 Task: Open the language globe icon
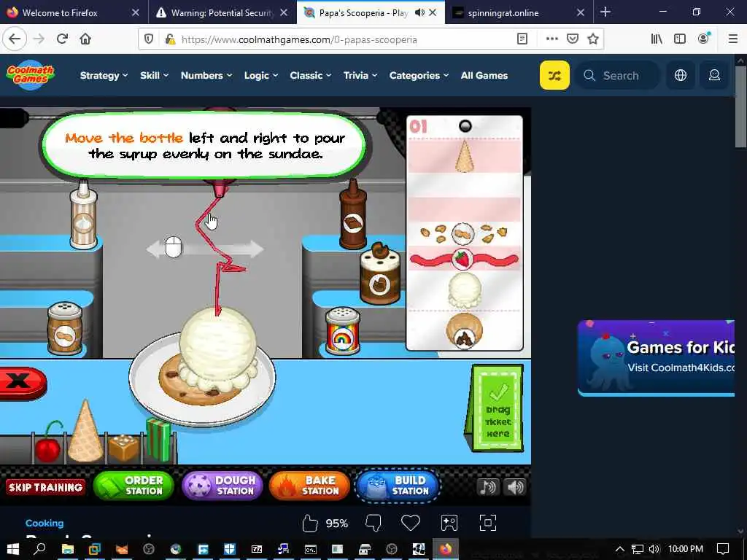tap(681, 75)
